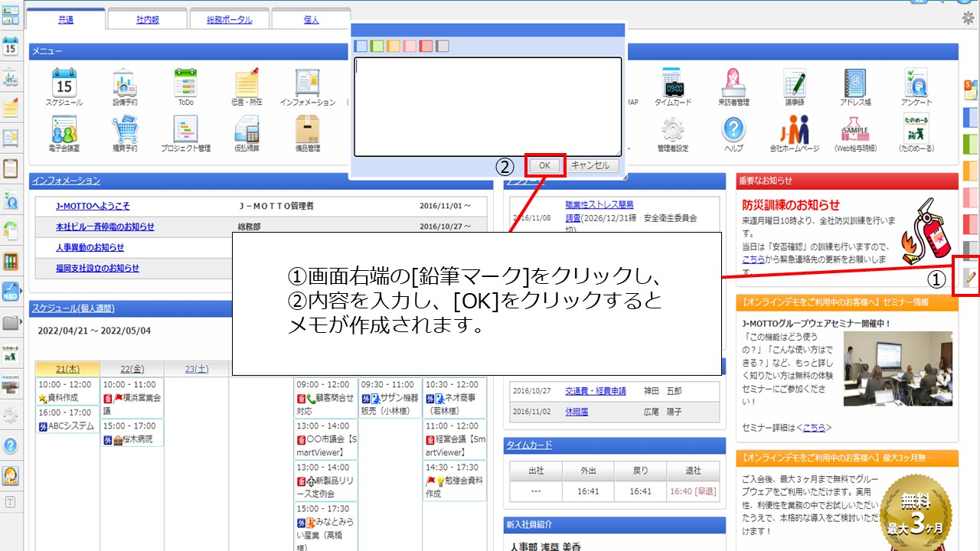Image resolution: width=980 pixels, height=551 pixels.
Task: Click the operator headset icon in left sidebar
Action: coord(11,475)
